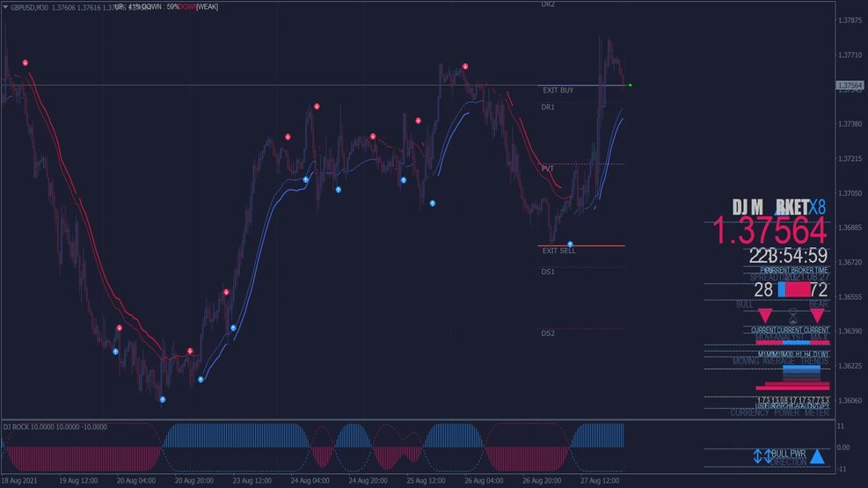The image size is (868, 488).
Task: Click the blue Moving Average Trends bar
Action: tap(801, 369)
